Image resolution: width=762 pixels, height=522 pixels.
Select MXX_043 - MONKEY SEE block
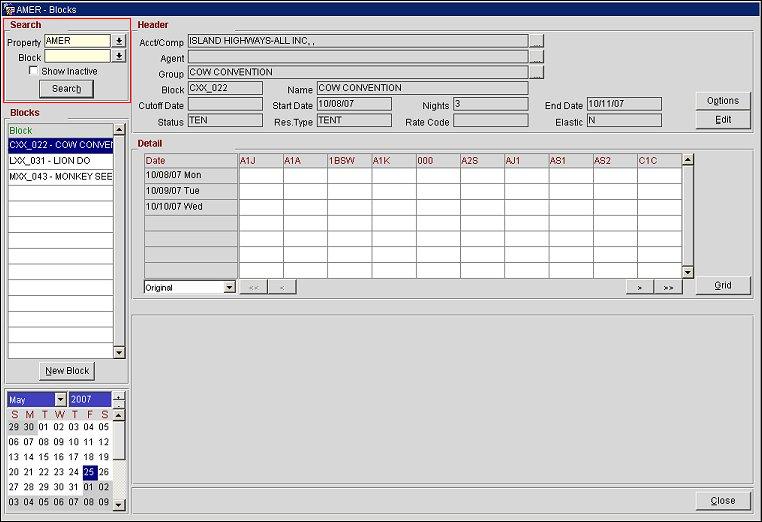point(60,176)
